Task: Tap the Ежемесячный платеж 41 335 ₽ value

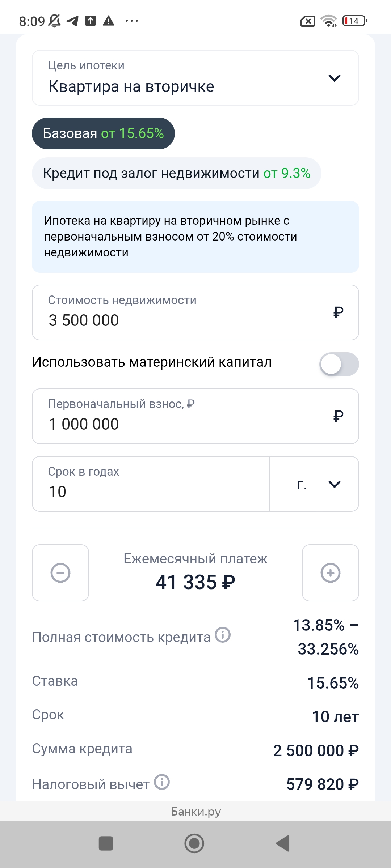Action: click(195, 582)
